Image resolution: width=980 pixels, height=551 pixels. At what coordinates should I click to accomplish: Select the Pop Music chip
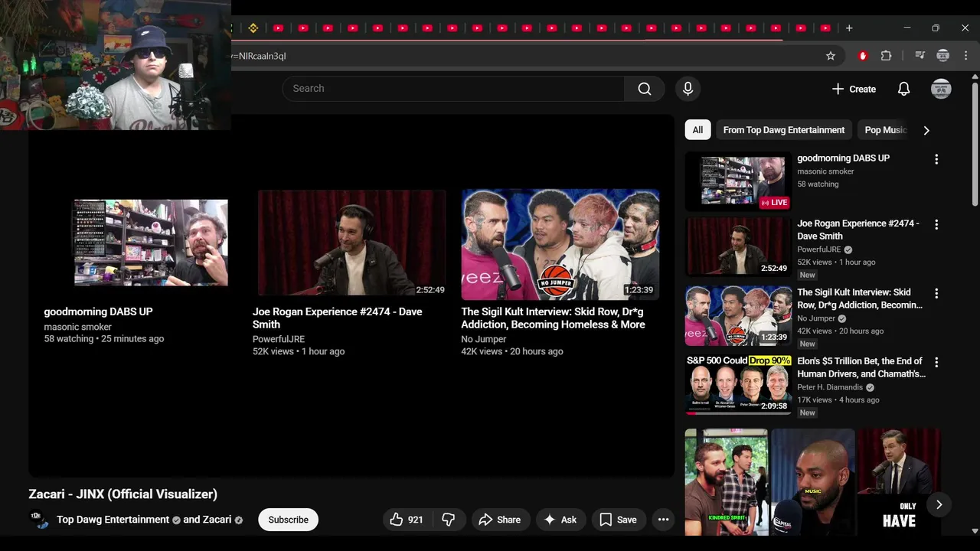pyautogui.click(x=885, y=130)
